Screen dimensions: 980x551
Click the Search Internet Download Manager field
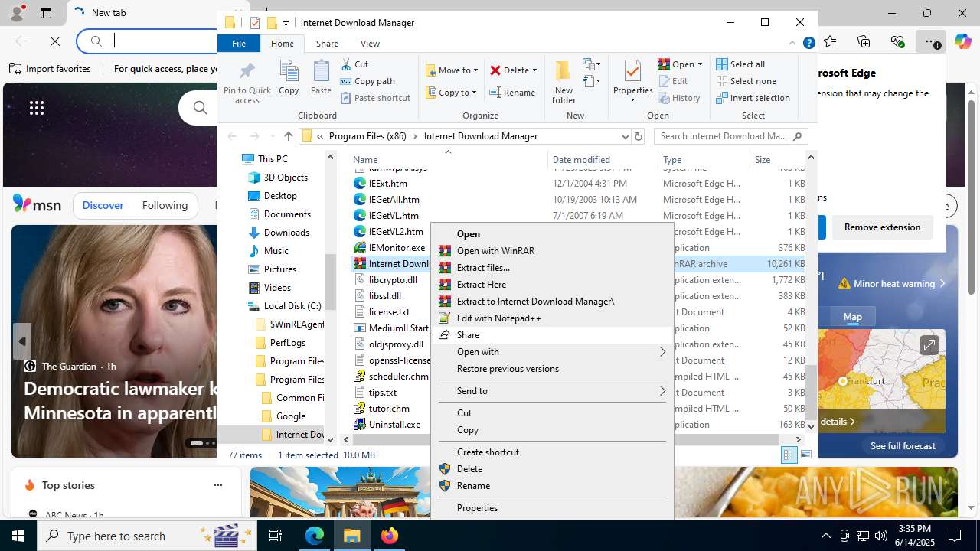pyautogui.click(x=730, y=136)
